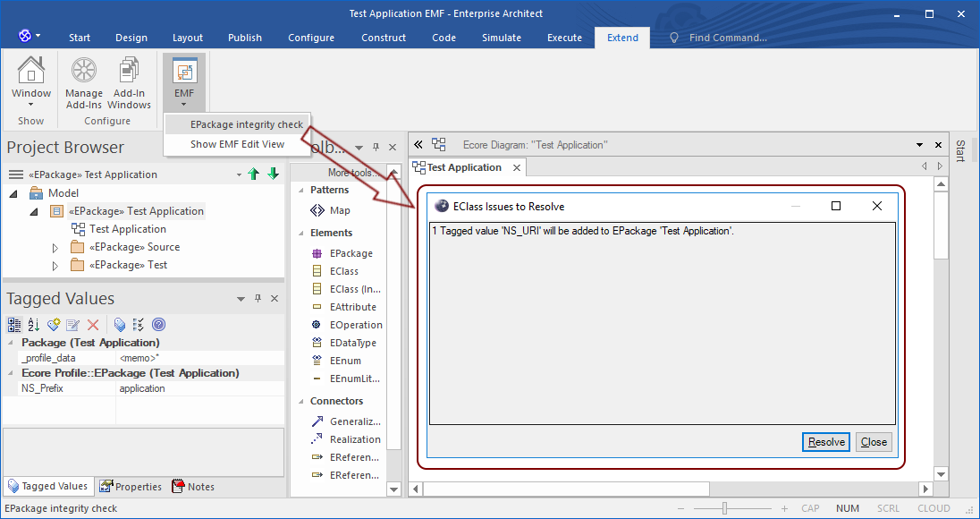This screenshot has width=980, height=519.
Task: Select the EDataType toolbox element
Action: pos(345,343)
